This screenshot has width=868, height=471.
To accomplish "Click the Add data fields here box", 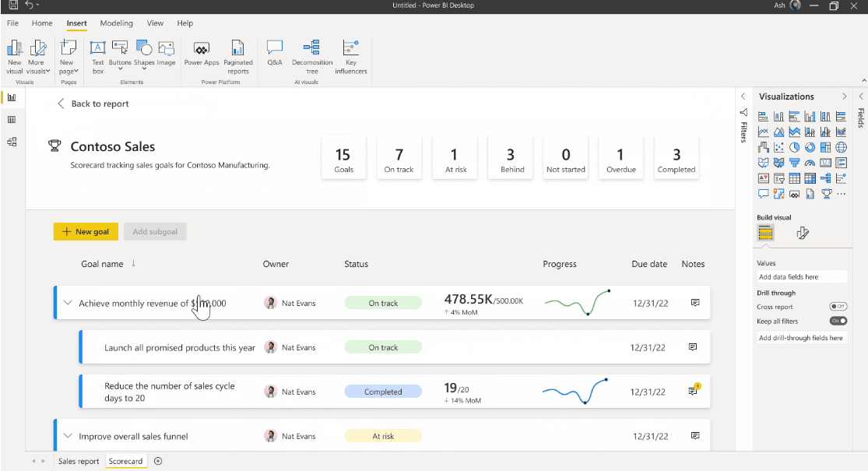I will pyautogui.click(x=802, y=276).
